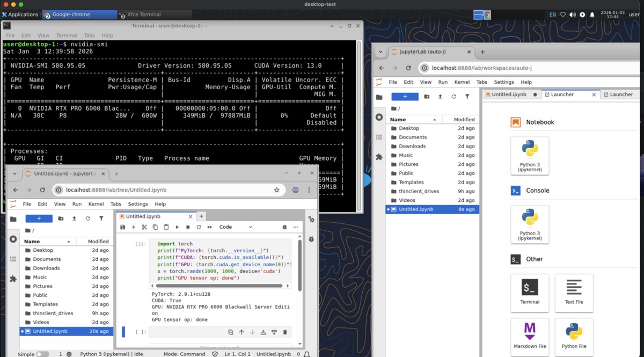Create a new folder in the file browser
644x357 pixels.
click(427, 97)
